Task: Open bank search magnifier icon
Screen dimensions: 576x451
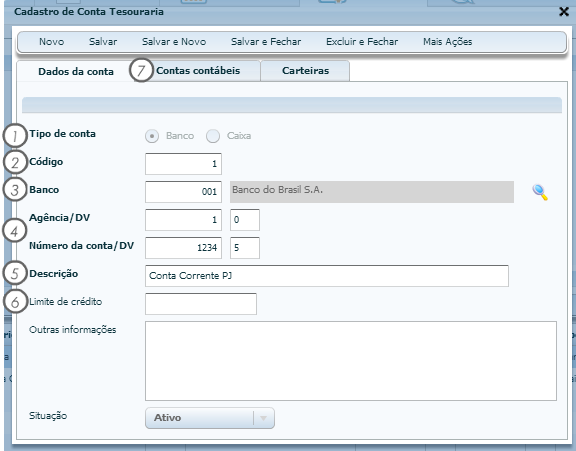Action: point(540,192)
